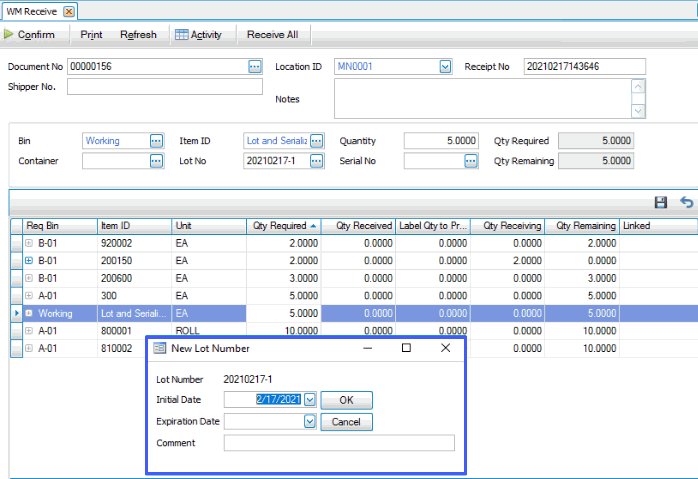Open the Expiration Date dropdown
The width and height of the screenshot is (698, 479).
(x=309, y=422)
